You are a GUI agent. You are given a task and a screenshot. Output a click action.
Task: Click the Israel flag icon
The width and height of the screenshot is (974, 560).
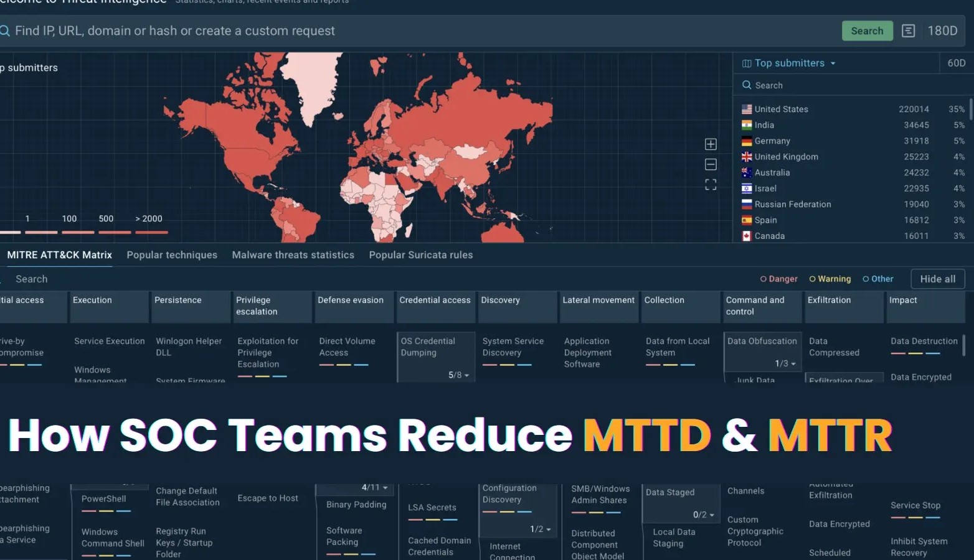(x=747, y=189)
